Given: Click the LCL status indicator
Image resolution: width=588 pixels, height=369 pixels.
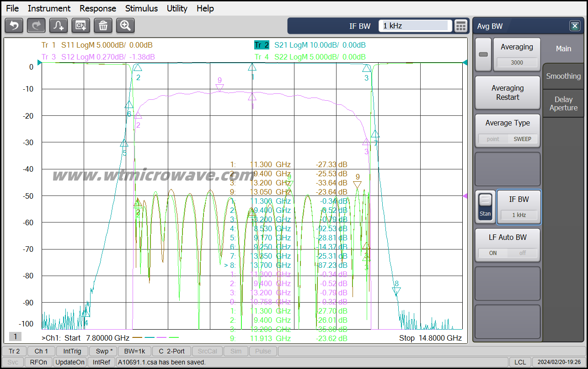Looking at the screenshot, I should coord(520,362).
